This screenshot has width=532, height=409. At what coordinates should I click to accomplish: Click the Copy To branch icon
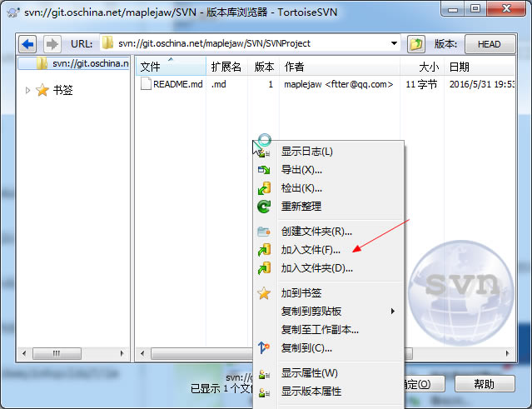(264, 348)
